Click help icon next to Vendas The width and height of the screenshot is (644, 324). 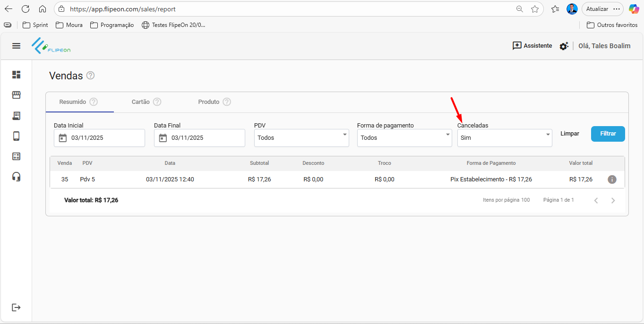pos(91,76)
